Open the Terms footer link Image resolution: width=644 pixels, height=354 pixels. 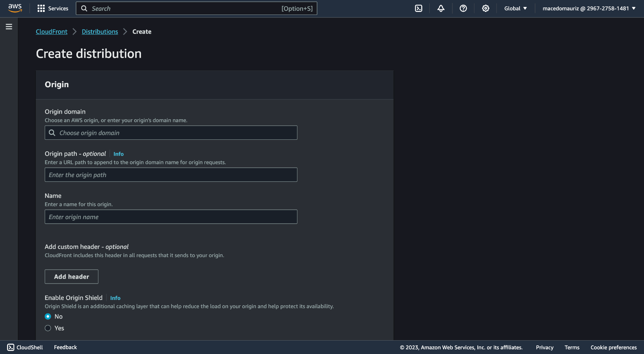[572, 347]
